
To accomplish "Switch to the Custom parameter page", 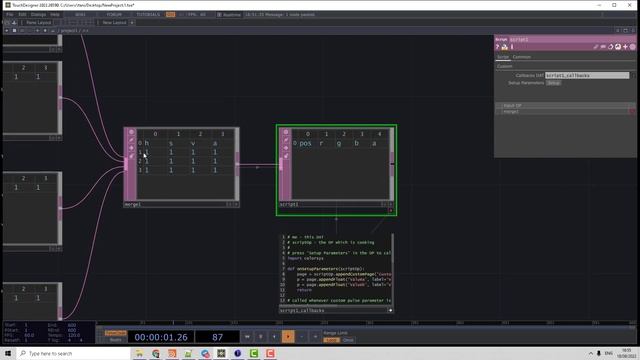I will tap(504, 66).
